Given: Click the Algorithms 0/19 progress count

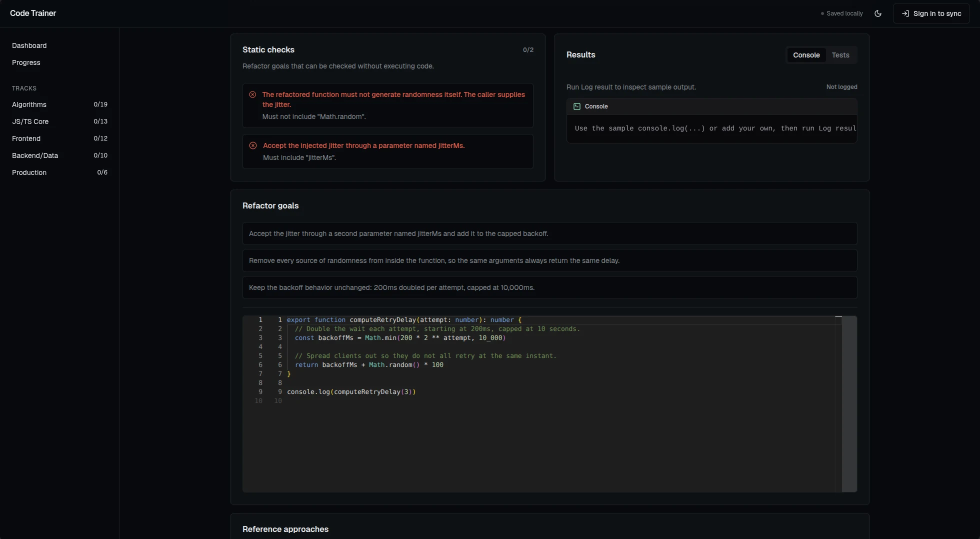Looking at the screenshot, I should (x=100, y=104).
